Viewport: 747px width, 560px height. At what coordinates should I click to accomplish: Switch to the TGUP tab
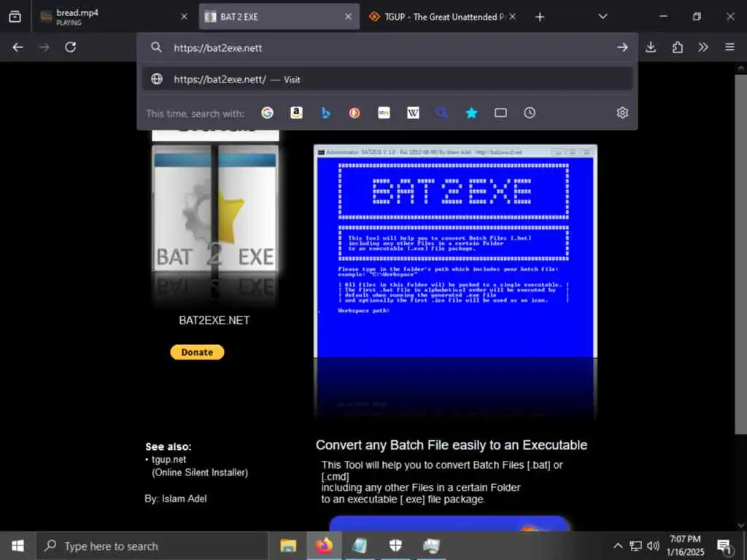441,17
